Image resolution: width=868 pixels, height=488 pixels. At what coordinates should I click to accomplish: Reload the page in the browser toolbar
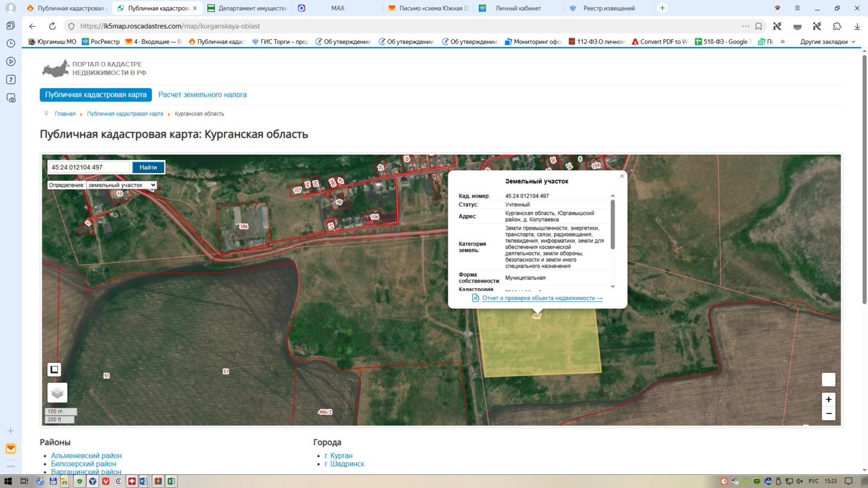pyautogui.click(x=52, y=26)
